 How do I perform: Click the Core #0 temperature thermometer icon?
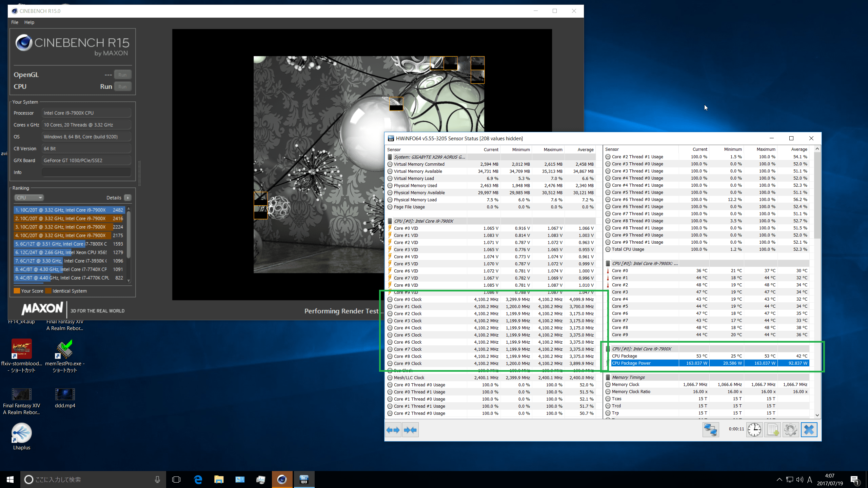608,271
